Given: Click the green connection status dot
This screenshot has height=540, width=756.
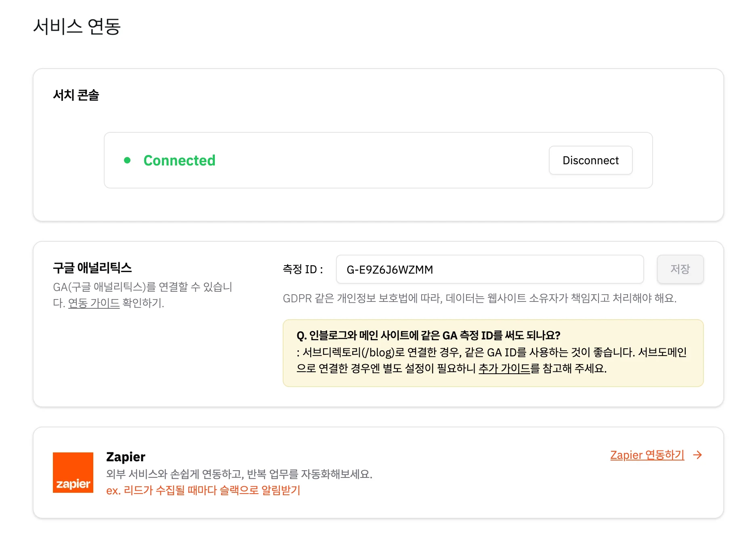Looking at the screenshot, I should point(127,160).
